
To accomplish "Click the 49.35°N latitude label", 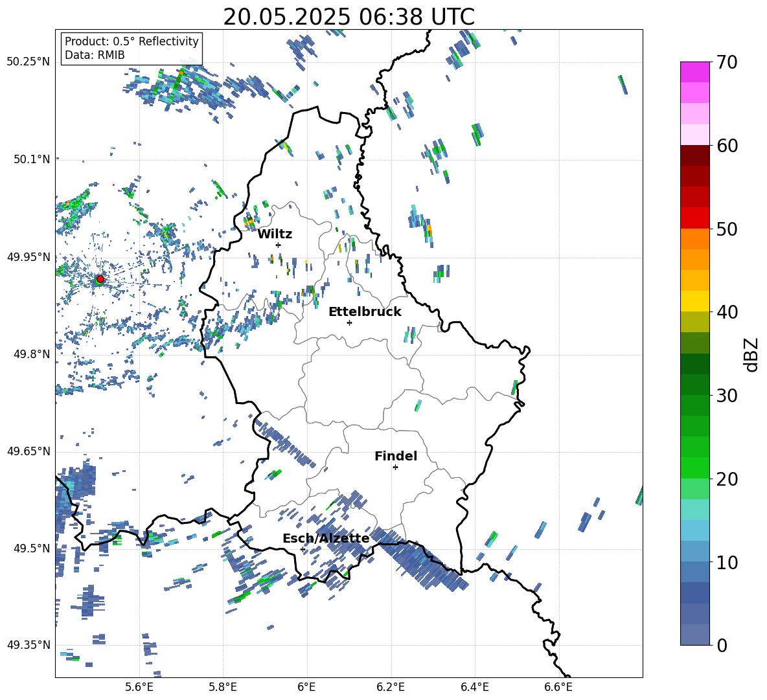I will point(29,645).
